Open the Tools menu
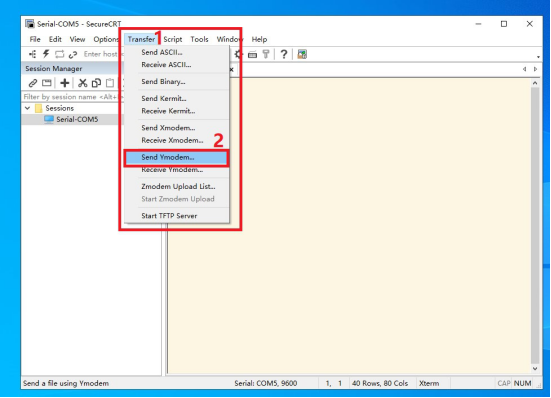The image size is (551, 398). pos(199,39)
